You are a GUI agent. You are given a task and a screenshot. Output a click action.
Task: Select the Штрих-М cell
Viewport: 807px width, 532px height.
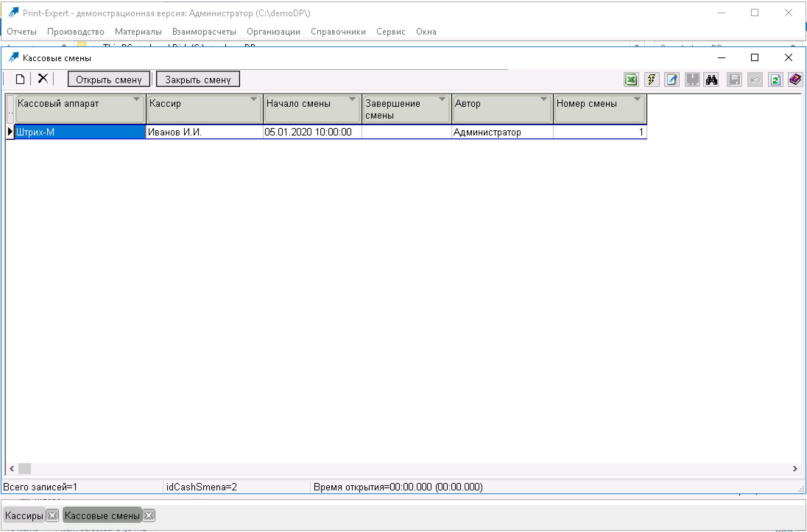(80, 132)
